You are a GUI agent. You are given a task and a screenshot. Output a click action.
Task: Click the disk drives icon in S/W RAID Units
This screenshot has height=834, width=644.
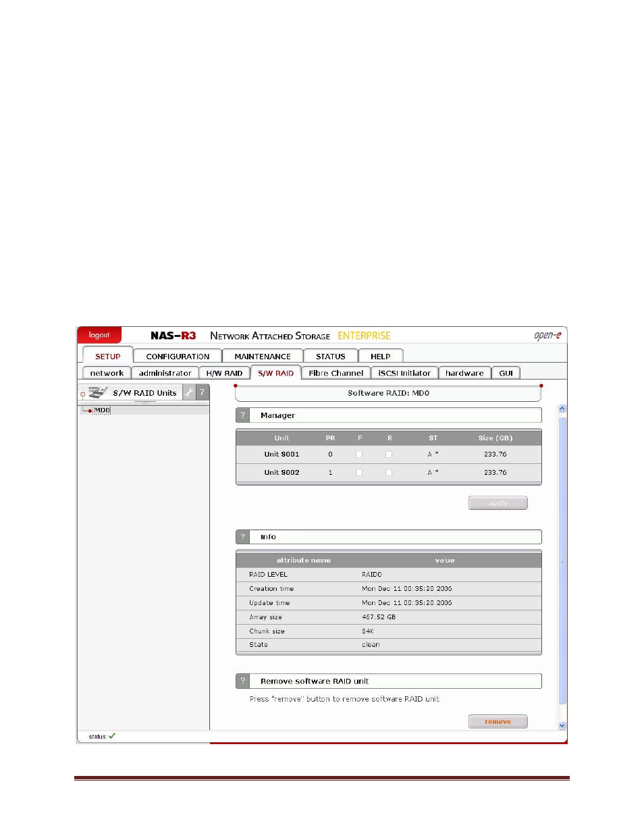coord(98,392)
